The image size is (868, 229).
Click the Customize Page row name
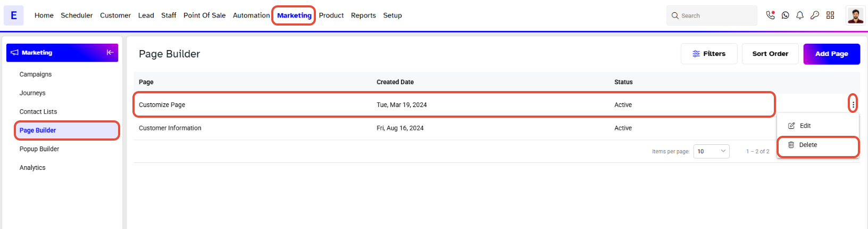pyautogui.click(x=162, y=105)
